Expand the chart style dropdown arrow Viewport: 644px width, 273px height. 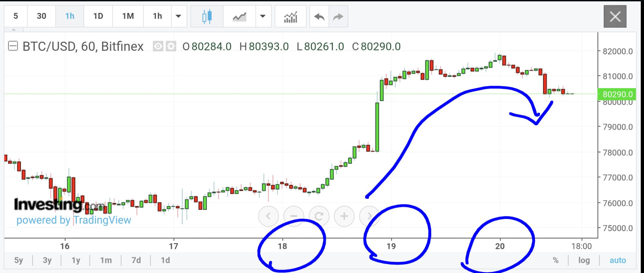[x=263, y=17]
